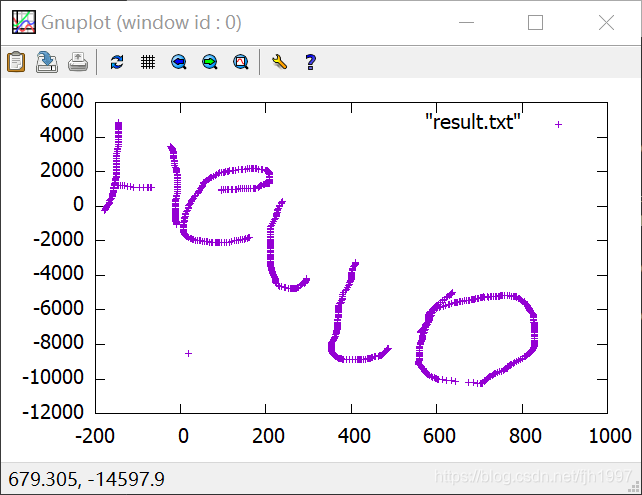Minimize the Gnuplot window
Viewport: 642px width, 495px height.
[466, 23]
